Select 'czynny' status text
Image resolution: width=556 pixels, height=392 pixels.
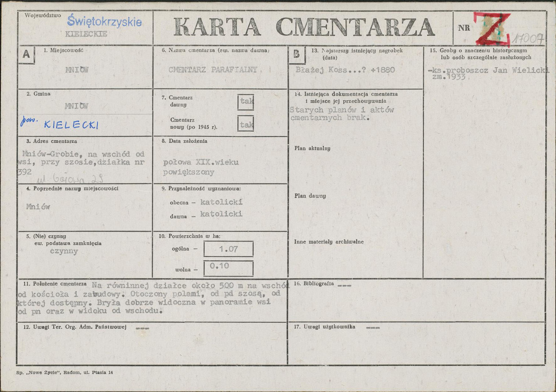pos(64,251)
